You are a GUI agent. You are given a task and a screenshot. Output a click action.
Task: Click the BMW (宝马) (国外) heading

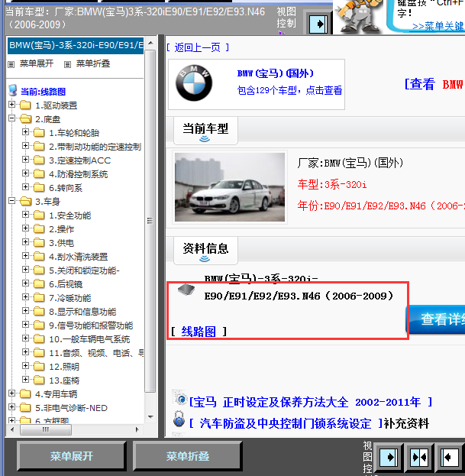tap(276, 73)
